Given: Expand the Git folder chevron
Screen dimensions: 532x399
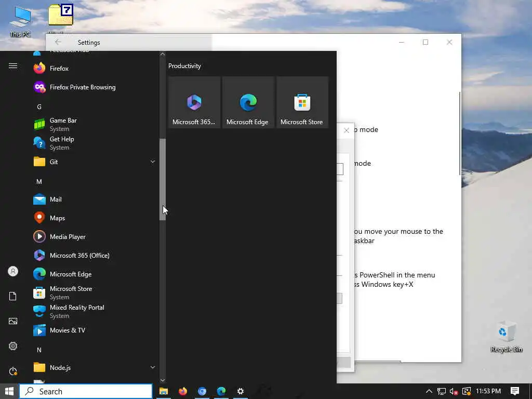Looking at the screenshot, I should point(153,162).
